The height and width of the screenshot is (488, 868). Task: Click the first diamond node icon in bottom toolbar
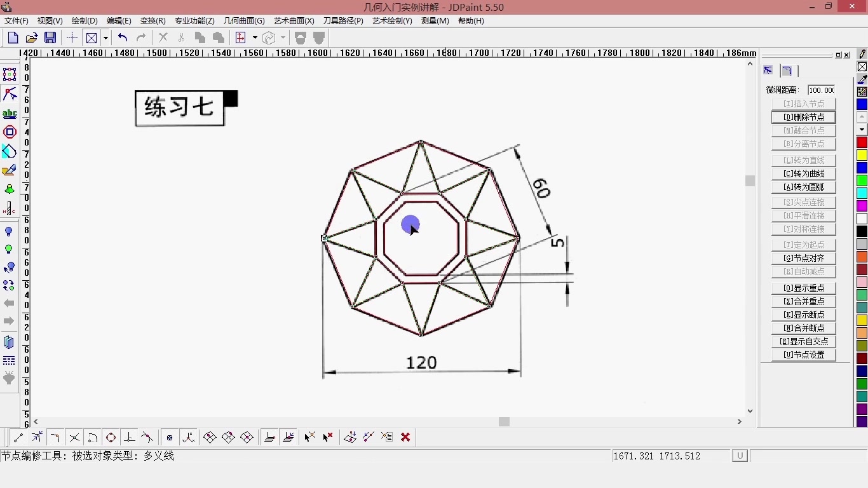(x=210, y=437)
